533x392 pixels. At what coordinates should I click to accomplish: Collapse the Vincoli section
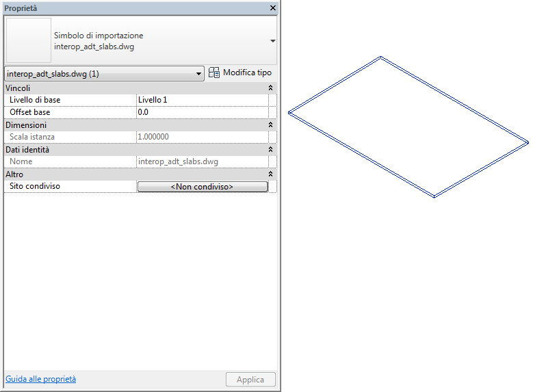pyautogui.click(x=270, y=88)
